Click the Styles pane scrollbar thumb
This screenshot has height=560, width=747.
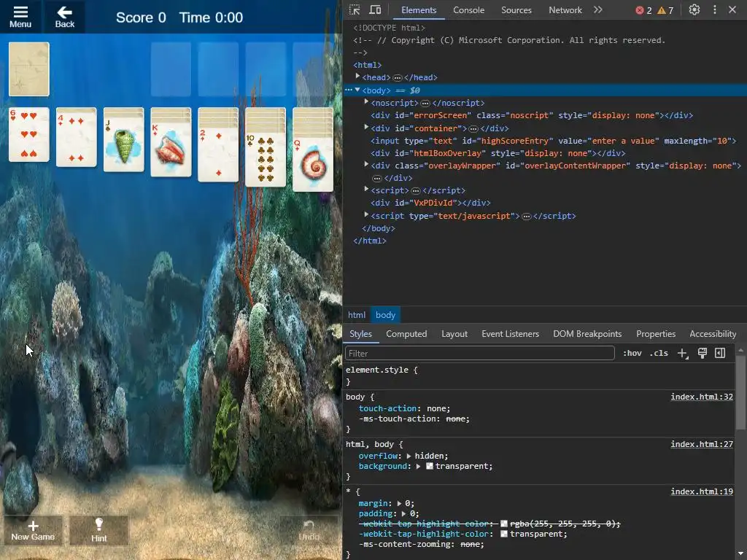tap(740, 393)
